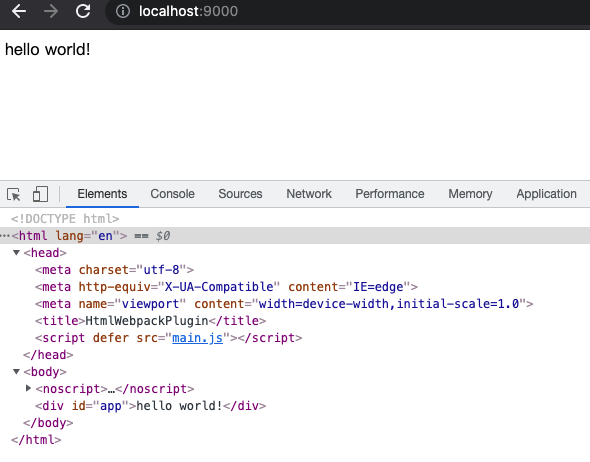Select the closing html tag
Viewport: 590px width, 462px height.
click(36, 440)
